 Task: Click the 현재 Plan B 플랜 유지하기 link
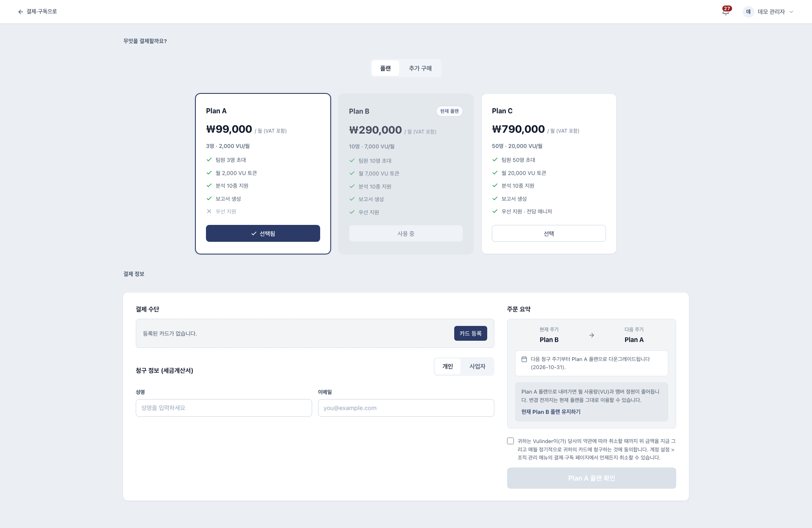551,412
